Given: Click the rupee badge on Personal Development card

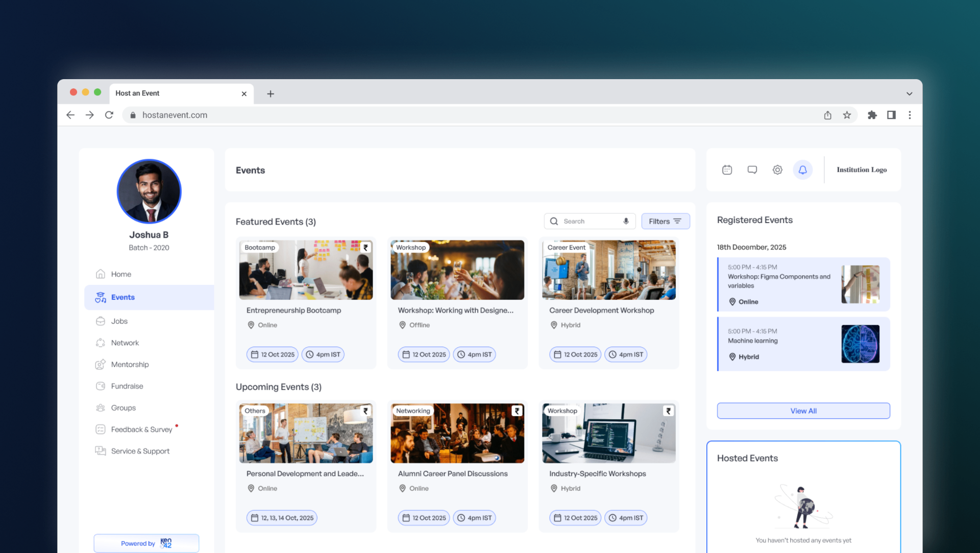Looking at the screenshot, I should pos(365,411).
